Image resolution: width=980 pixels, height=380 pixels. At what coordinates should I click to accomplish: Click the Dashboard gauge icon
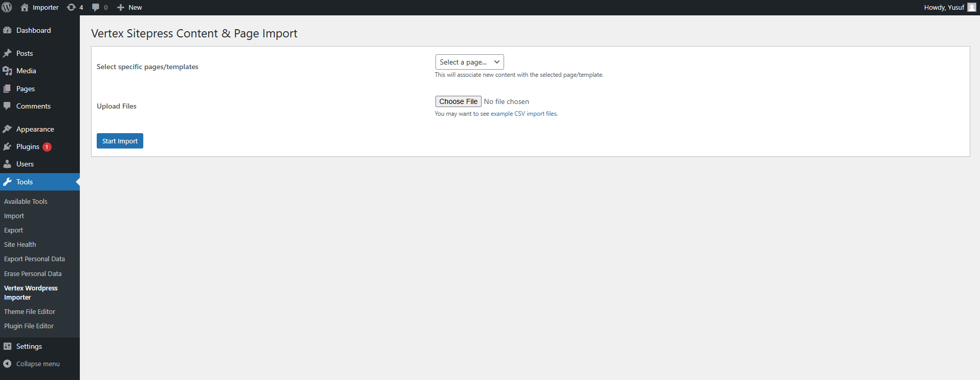pyautogui.click(x=7, y=30)
